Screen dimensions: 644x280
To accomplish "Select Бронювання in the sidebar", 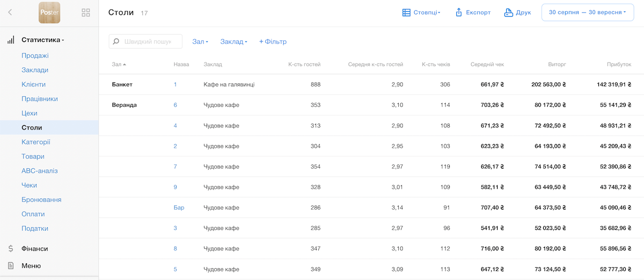I will tap(41, 199).
